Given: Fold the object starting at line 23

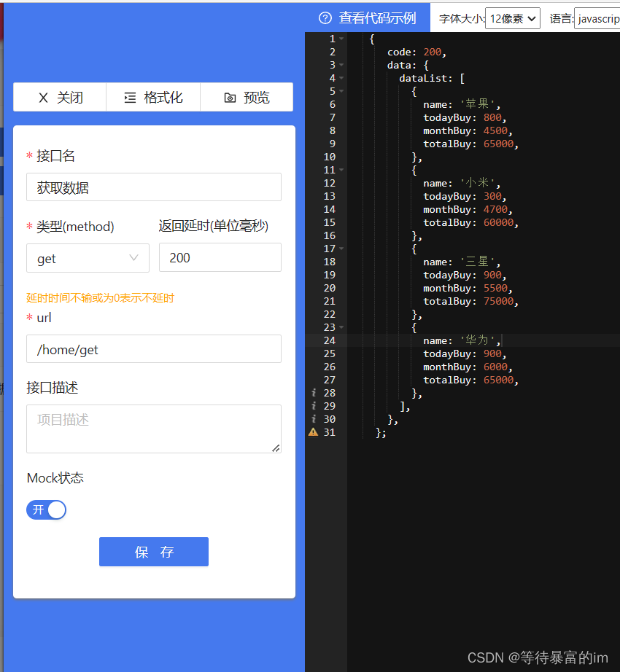Looking at the screenshot, I should (x=343, y=327).
